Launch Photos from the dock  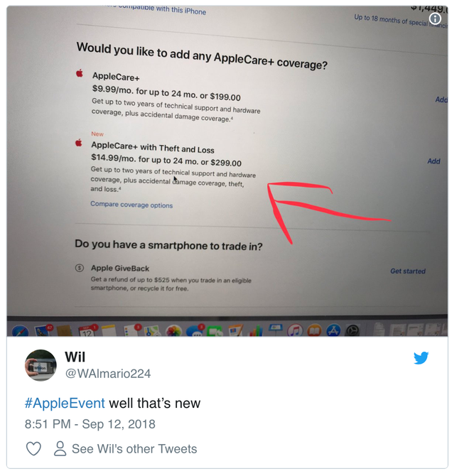point(173,331)
